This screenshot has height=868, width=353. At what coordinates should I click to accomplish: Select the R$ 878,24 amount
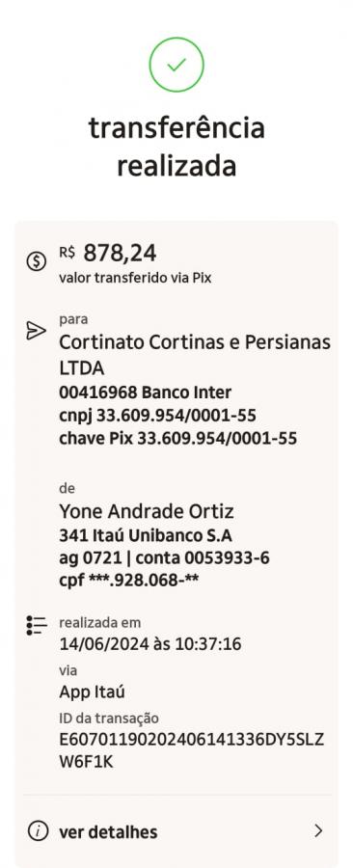point(108,254)
